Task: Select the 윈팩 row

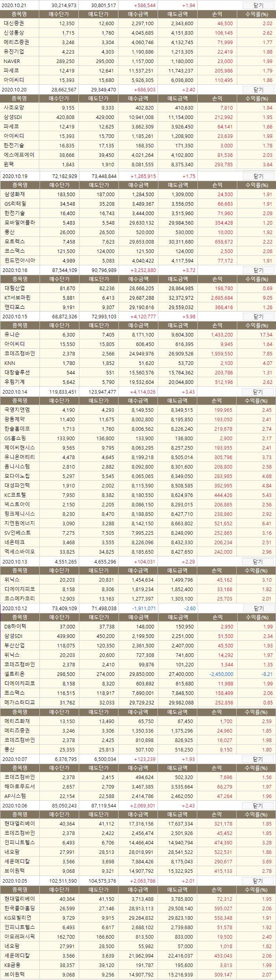Action: pos(138,164)
